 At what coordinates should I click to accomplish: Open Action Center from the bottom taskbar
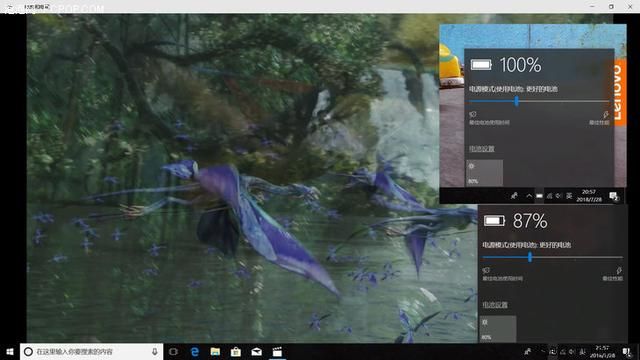627,351
